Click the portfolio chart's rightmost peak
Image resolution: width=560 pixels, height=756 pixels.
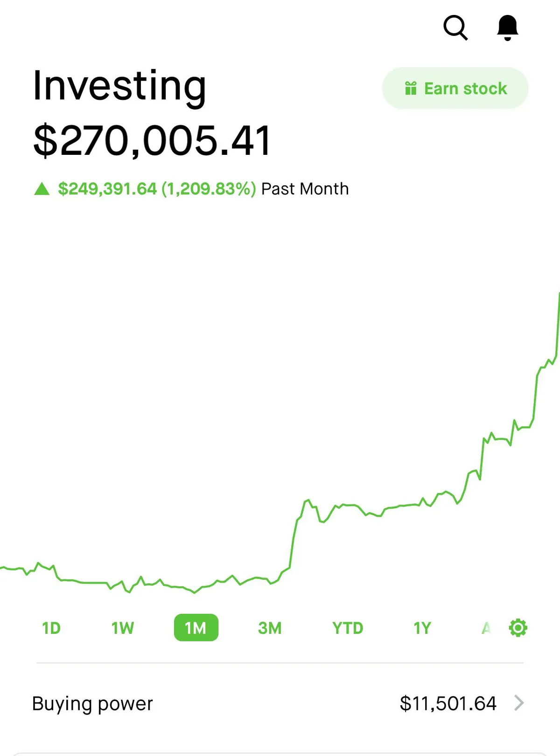tap(558, 295)
